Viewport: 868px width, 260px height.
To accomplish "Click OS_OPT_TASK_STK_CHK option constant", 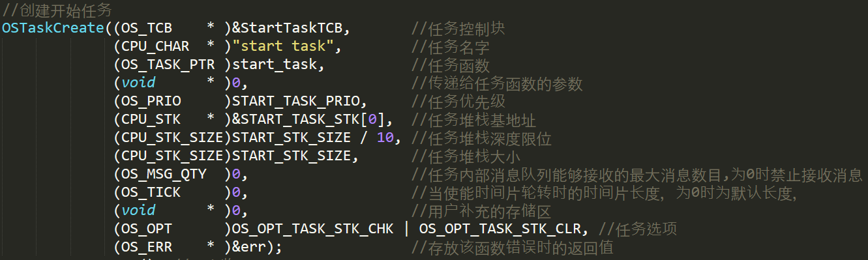I will (x=313, y=229).
